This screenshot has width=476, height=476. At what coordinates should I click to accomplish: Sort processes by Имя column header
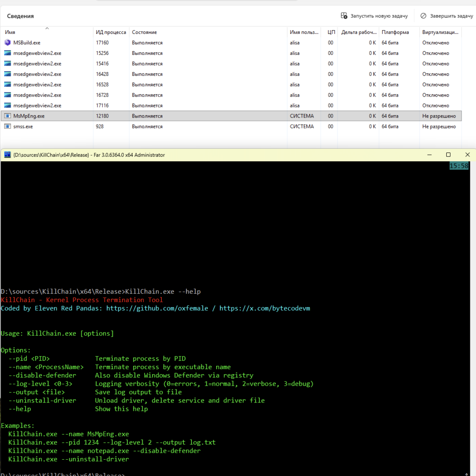click(10, 33)
